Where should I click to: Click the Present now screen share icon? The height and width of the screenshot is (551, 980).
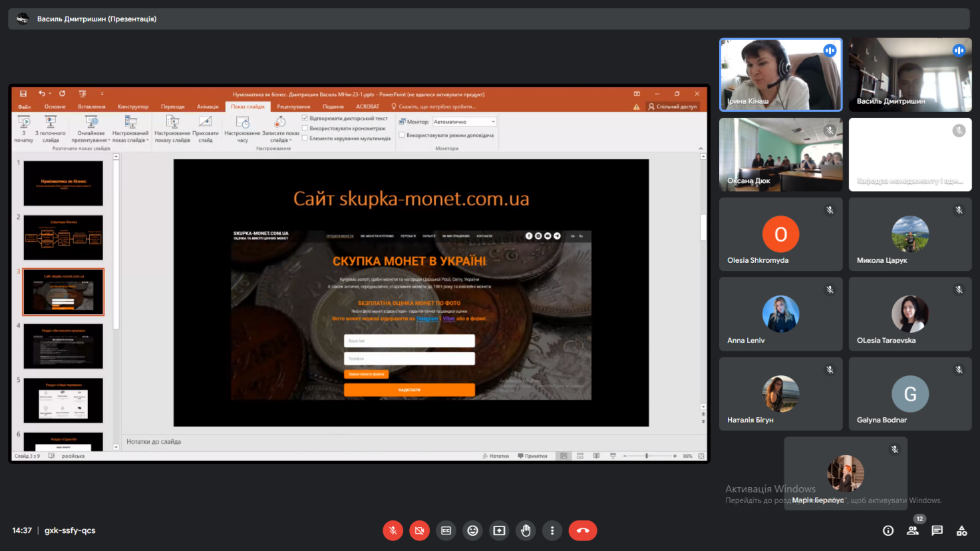click(499, 530)
